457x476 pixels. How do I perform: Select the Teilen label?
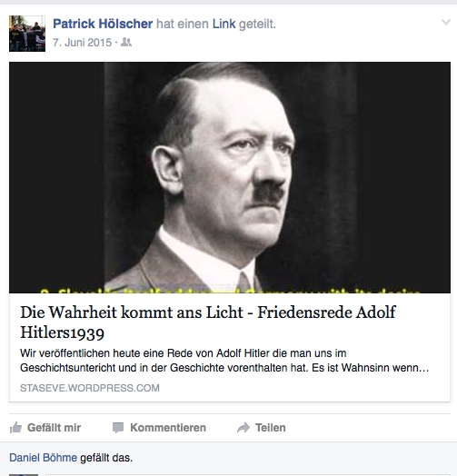coord(270,428)
